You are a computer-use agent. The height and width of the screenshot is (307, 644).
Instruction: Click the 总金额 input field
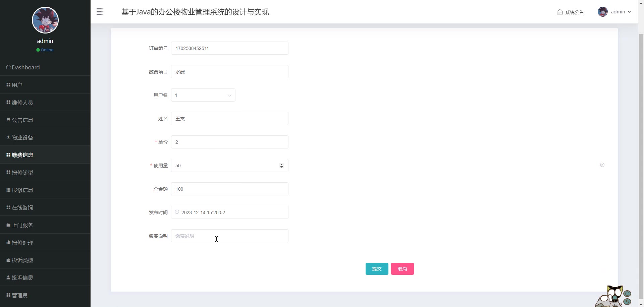[230, 189]
